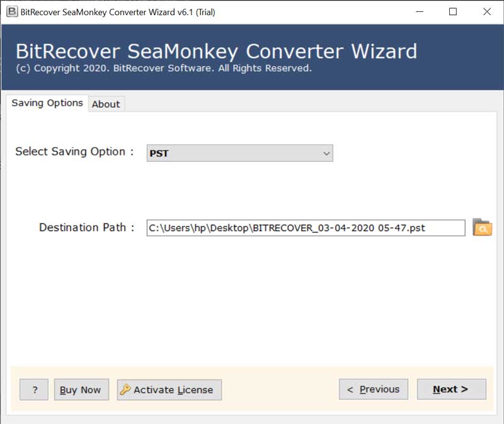Click the 'Destination Path :' label
Viewport: 504px width, 424px height.
87,227
